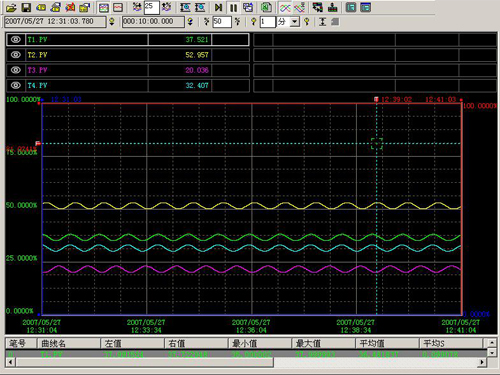Viewport: 500px width, 375px height.
Task: Open start time picker next to 2007/05/27 field
Action: [112, 22]
